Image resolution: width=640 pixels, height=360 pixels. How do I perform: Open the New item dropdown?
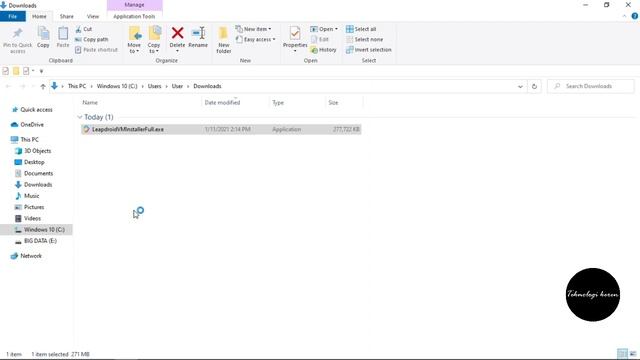click(253, 29)
